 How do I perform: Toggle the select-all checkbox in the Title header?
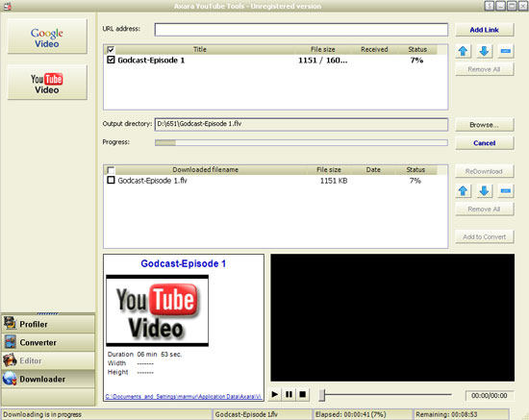pos(111,50)
